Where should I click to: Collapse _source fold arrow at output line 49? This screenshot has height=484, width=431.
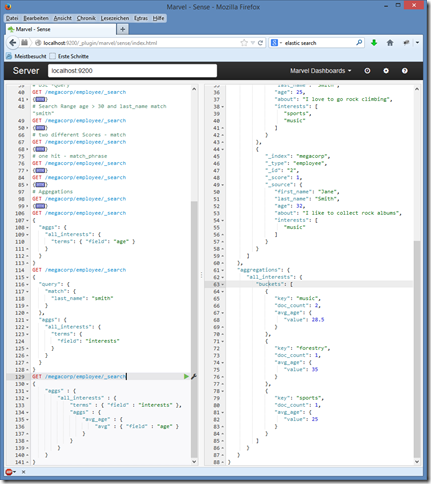(223, 185)
